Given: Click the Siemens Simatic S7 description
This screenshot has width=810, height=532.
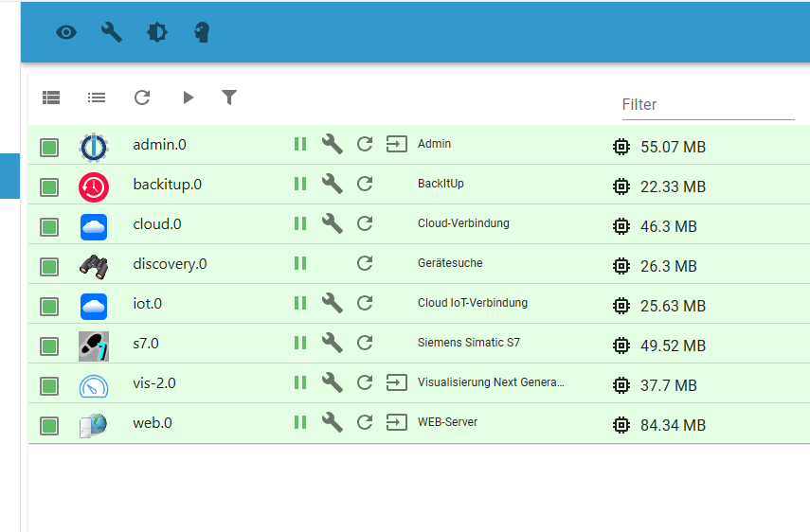Looking at the screenshot, I should pos(469,343).
